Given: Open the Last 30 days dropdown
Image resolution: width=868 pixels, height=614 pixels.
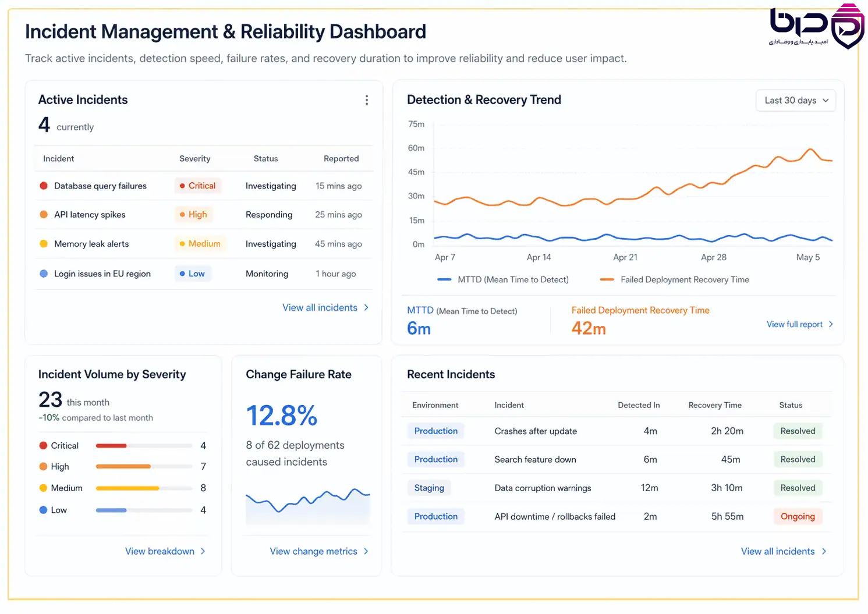Looking at the screenshot, I should click(796, 101).
